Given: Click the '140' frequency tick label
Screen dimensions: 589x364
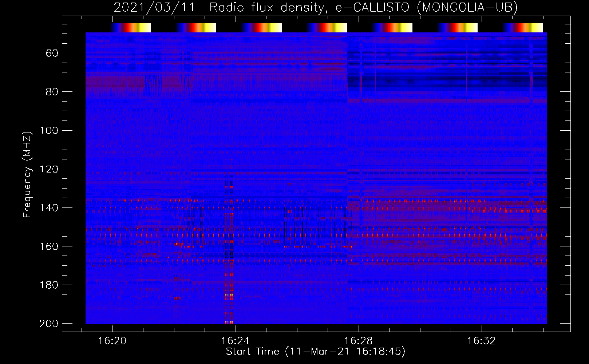Looking at the screenshot, I should [49, 208].
